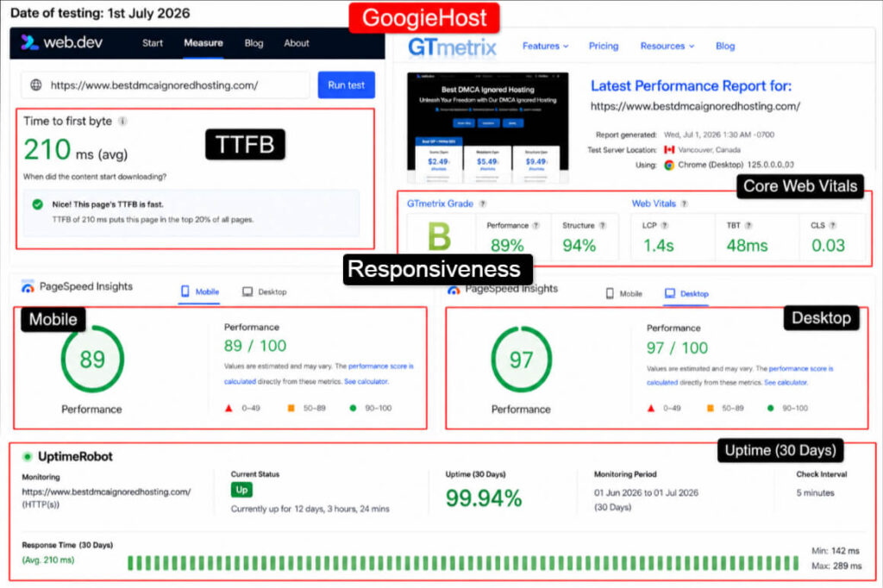The height and width of the screenshot is (588, 883).
Task: Click green circle 90–100 legend icon in Mobile panel
Action: [x=353, y=409]
